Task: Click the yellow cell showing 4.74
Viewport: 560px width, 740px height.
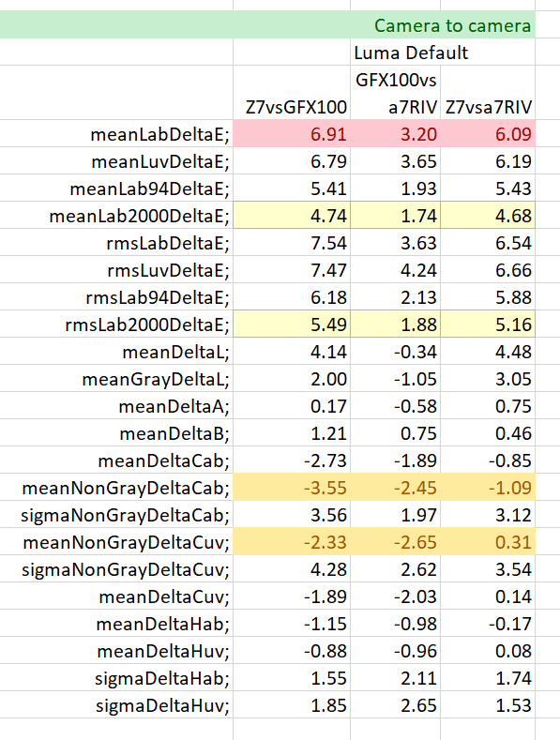Action: tap(292, 216)
